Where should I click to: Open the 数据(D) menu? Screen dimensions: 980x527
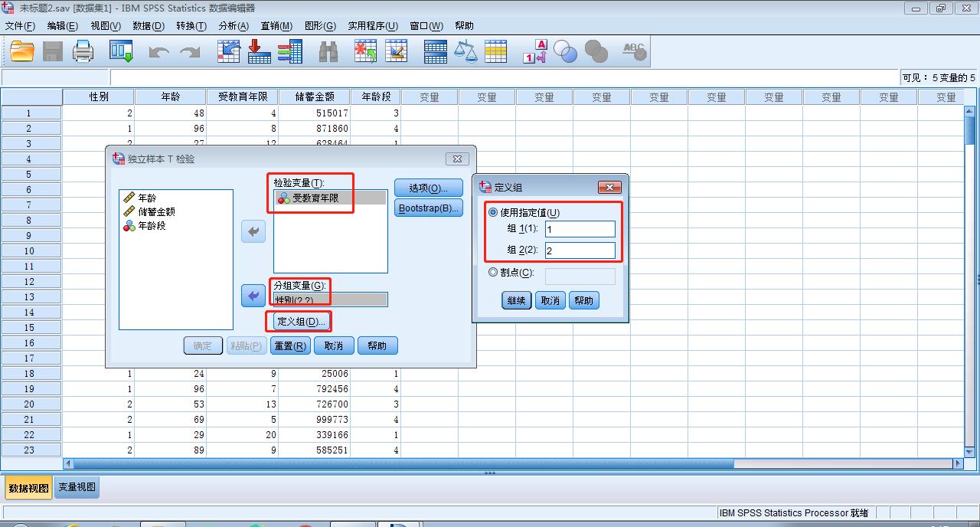pyautogui.click(x=149, y=25)
